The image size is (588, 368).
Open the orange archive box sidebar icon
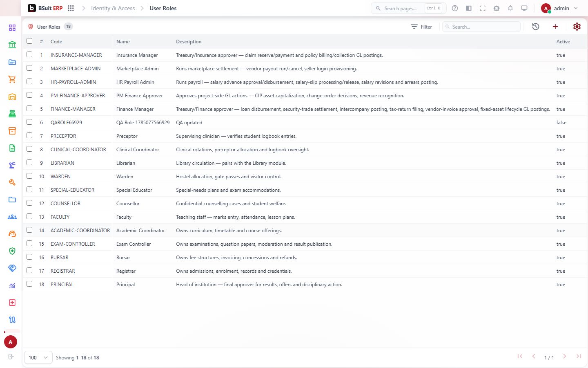pos(12,131)
